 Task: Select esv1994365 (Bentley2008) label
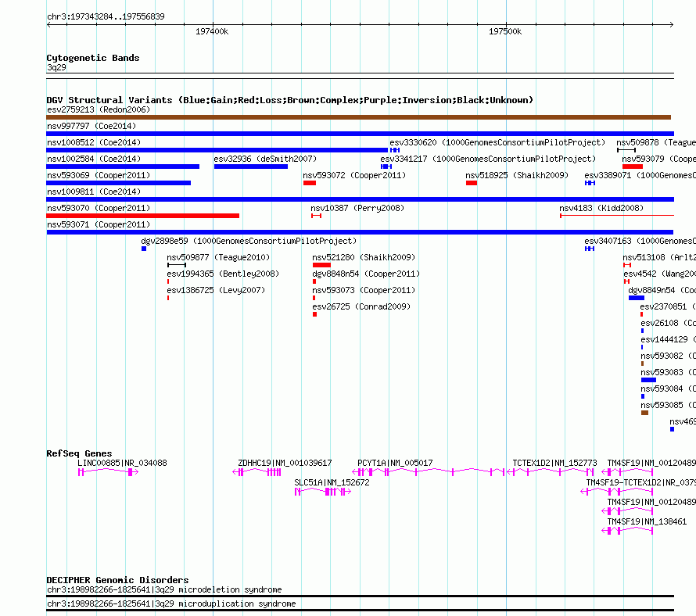coord(223,274)
